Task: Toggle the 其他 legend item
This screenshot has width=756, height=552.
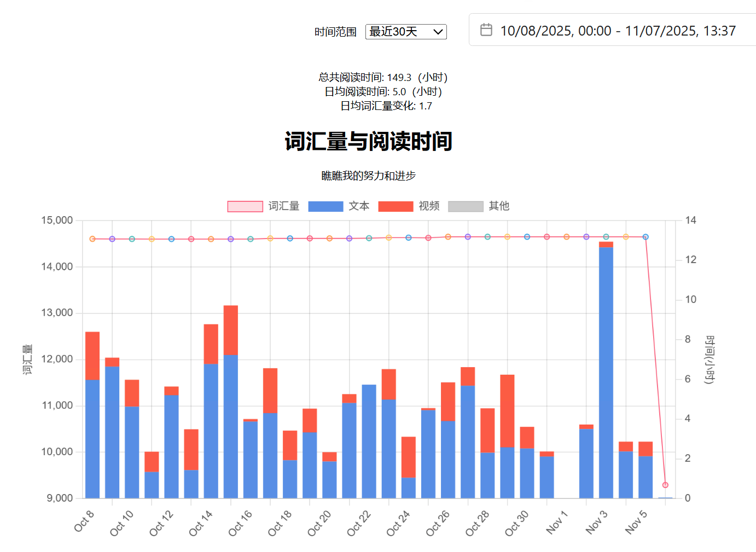Action: point(466,206)
